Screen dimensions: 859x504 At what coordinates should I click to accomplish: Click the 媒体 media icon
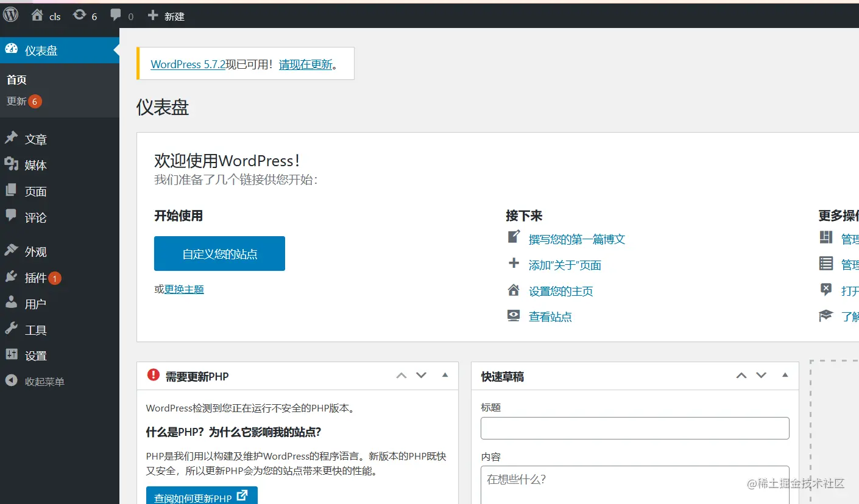(x=11, y=164)
